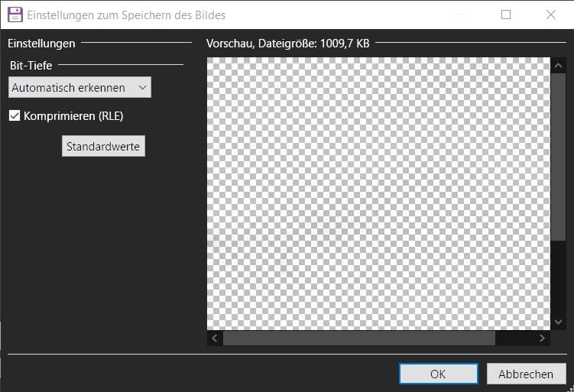Click the Komprimieren (RLE) label text

click(x=73, y=116)
